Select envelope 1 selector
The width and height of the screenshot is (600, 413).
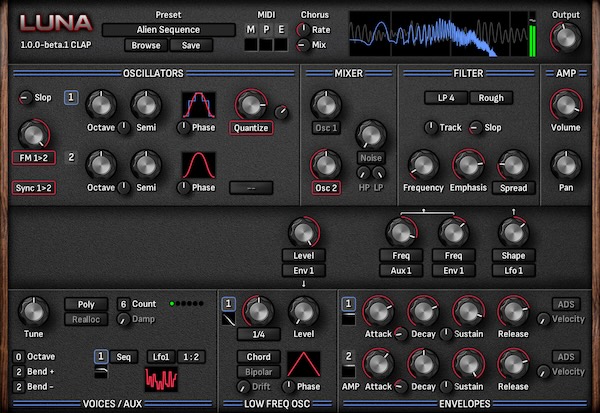(348, 304)
